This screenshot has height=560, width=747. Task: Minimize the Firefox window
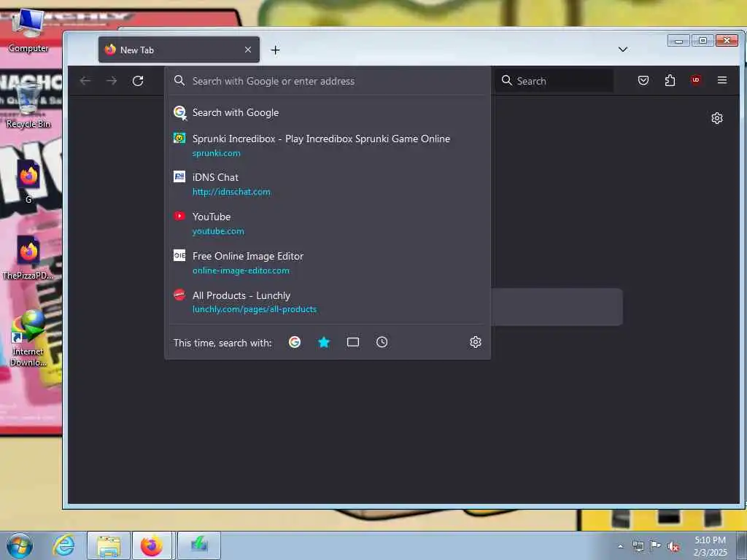(678, 41)
